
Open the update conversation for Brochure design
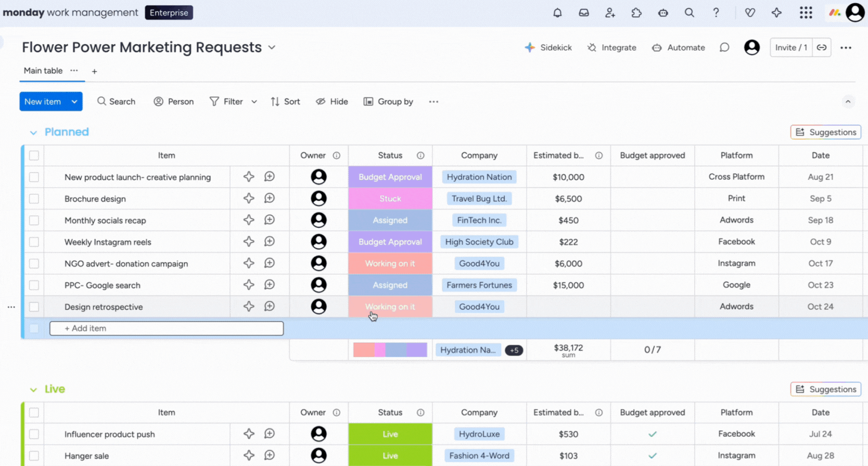click(x=270, y=198)
